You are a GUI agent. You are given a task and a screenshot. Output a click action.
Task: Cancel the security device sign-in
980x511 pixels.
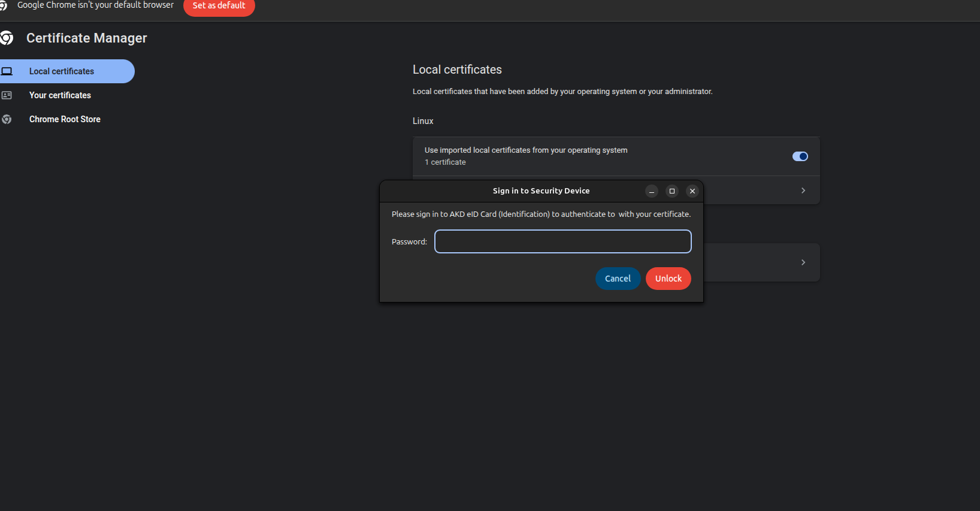coord(618,279)
